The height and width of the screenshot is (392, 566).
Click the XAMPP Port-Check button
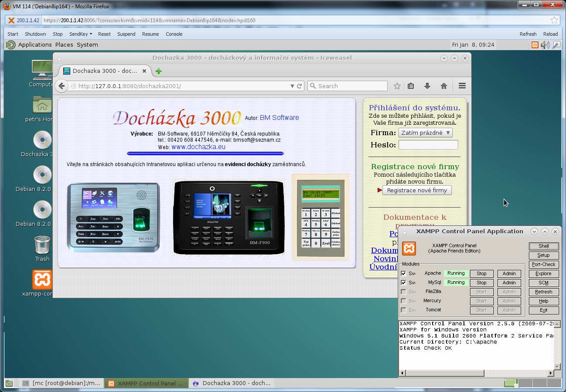544,264
